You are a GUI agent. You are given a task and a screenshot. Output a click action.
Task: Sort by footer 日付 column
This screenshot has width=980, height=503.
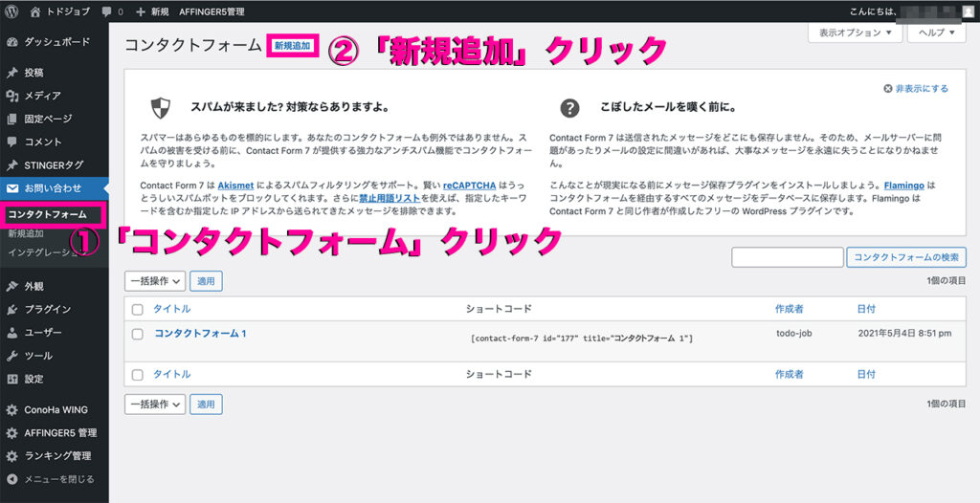(x=866, y=374)
